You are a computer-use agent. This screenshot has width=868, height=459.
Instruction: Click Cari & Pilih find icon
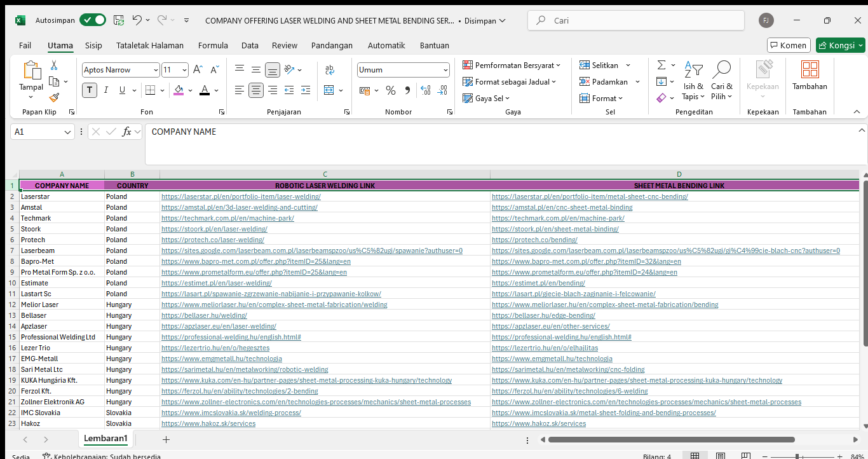pyautogui.click(x=722, y=81)
